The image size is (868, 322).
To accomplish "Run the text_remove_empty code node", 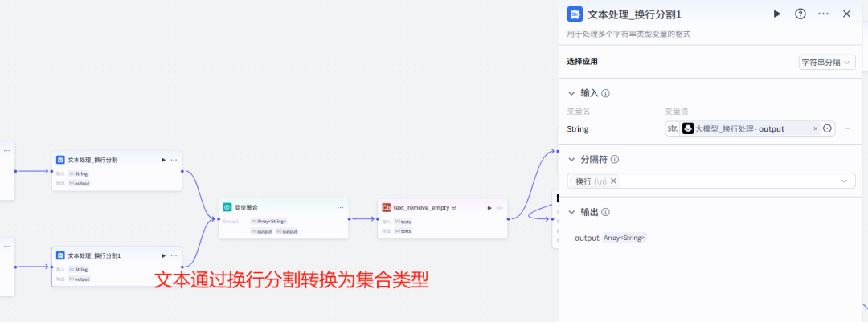I will (x=489, y=208).
